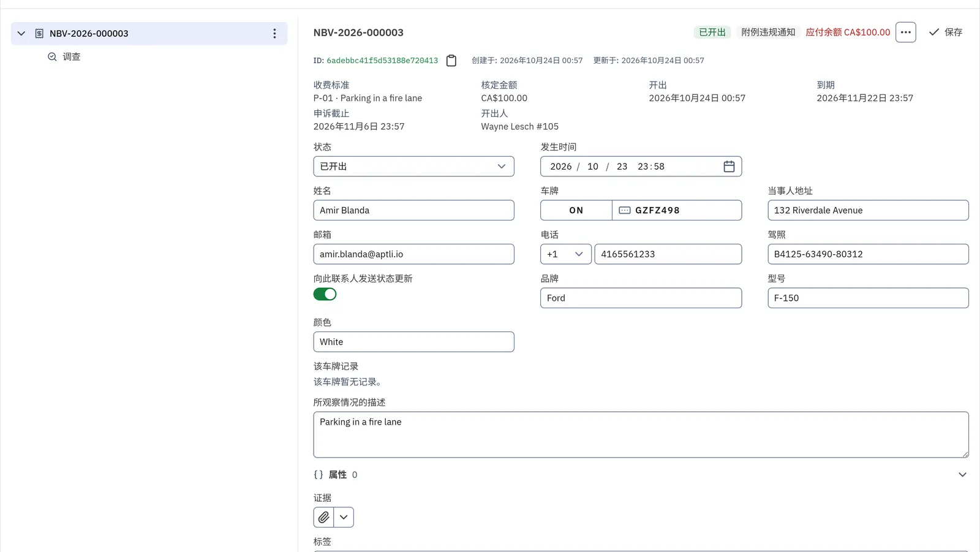The image size is (980, 552).
Task: Click the 附例违规通知 label
Action: (x=768, y=32)
